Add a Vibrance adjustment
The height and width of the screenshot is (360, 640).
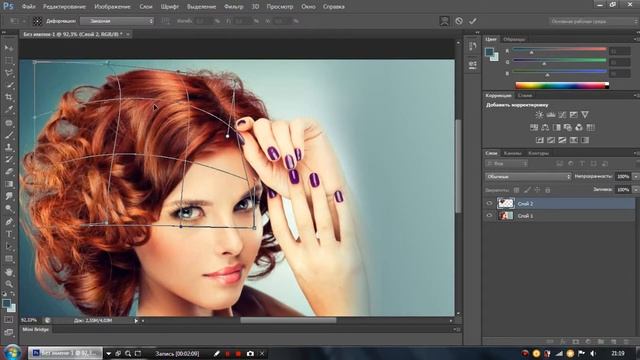[585, 115]
